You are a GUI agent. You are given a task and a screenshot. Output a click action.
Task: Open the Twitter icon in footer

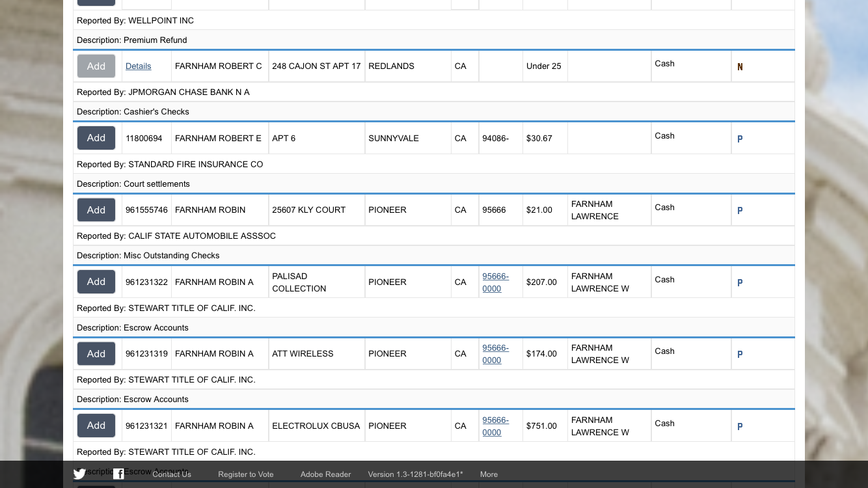[x=79, y=474]
